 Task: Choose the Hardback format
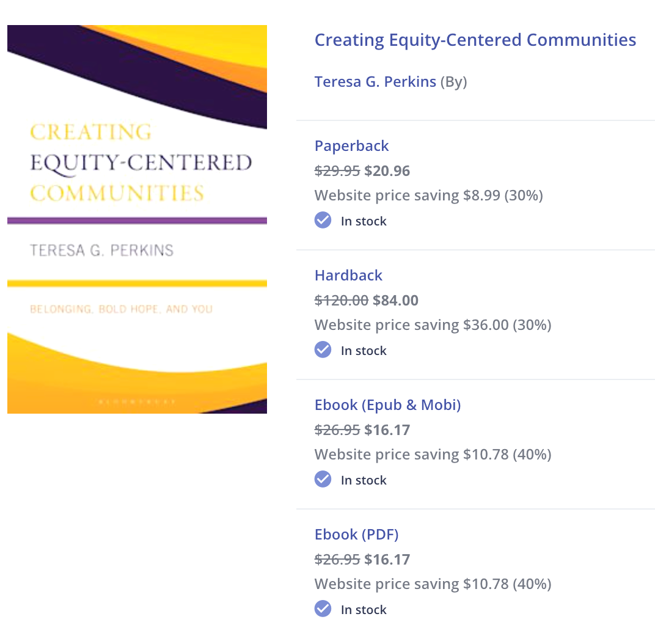click(348, 276)
